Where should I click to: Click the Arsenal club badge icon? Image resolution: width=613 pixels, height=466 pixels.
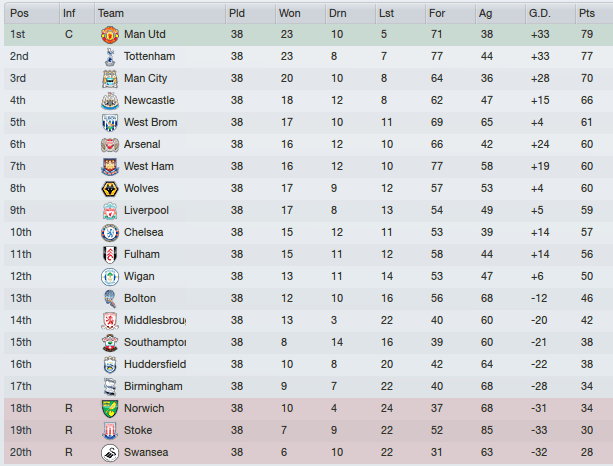[x=109, y=145]
